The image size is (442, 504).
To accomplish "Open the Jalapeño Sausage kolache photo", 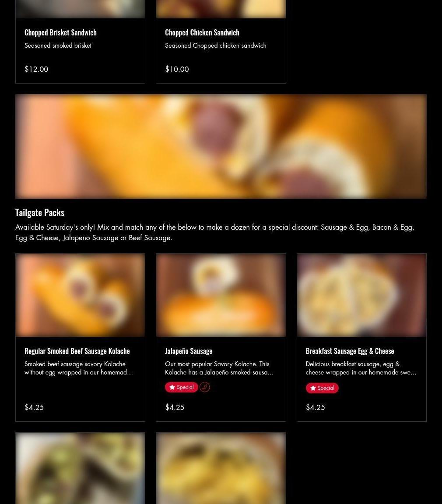I will [x=221, y=295].
